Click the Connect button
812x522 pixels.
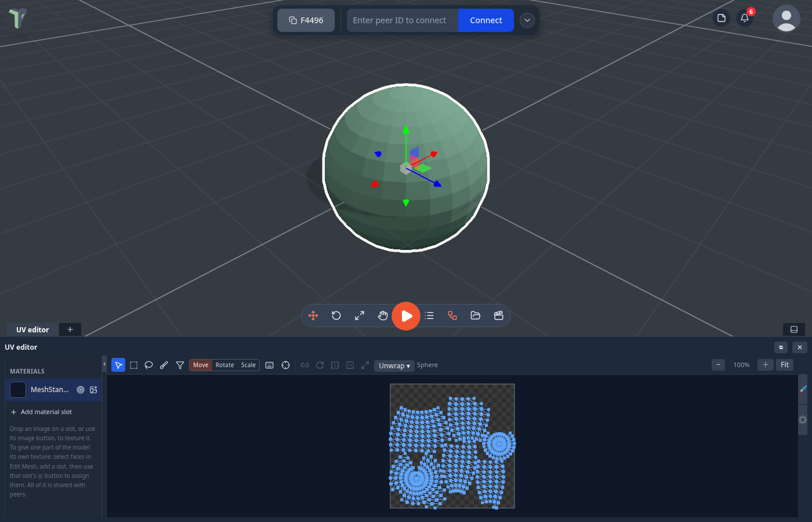point(486,20)
